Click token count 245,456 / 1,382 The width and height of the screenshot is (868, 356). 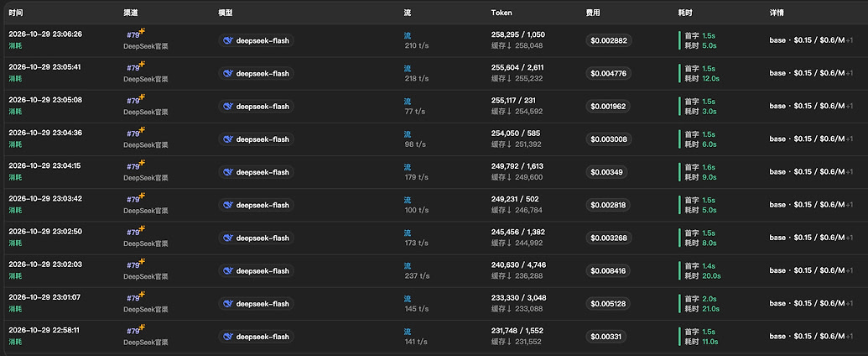[x=518, y=232]
